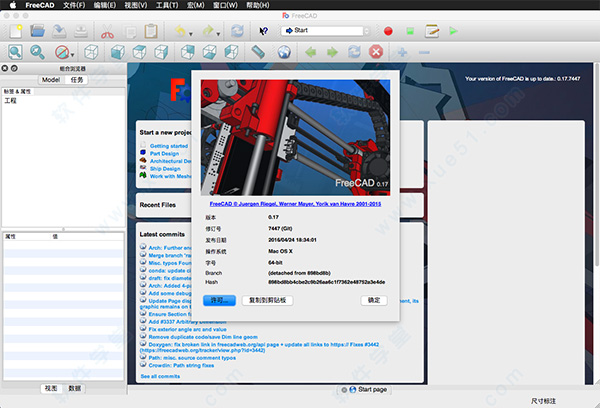
Task: Open the 帮助(H) menu
Action: 258,5
